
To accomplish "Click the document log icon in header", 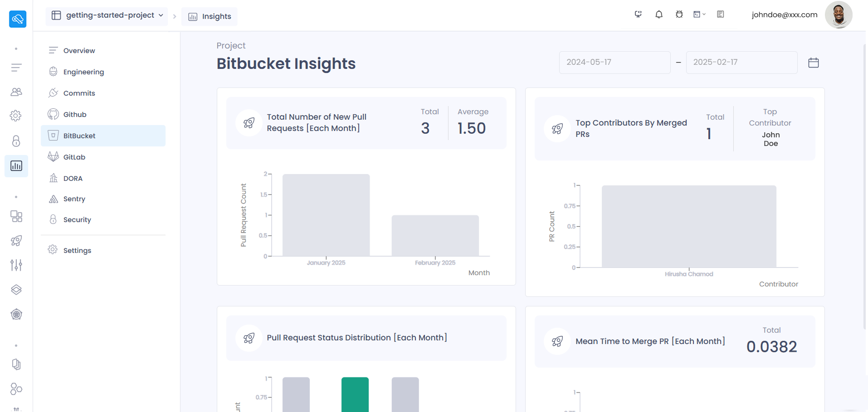I will (x=721, y=15).
